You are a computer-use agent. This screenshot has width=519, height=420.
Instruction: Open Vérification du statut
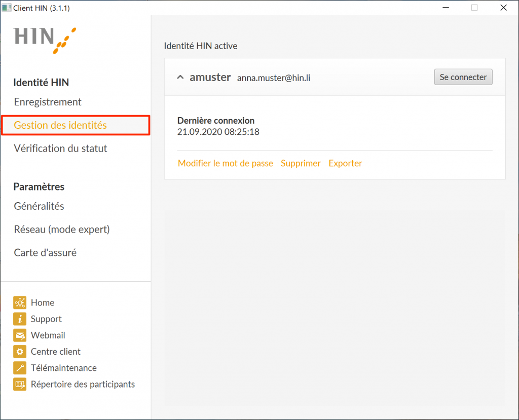(x=61, y=148)
